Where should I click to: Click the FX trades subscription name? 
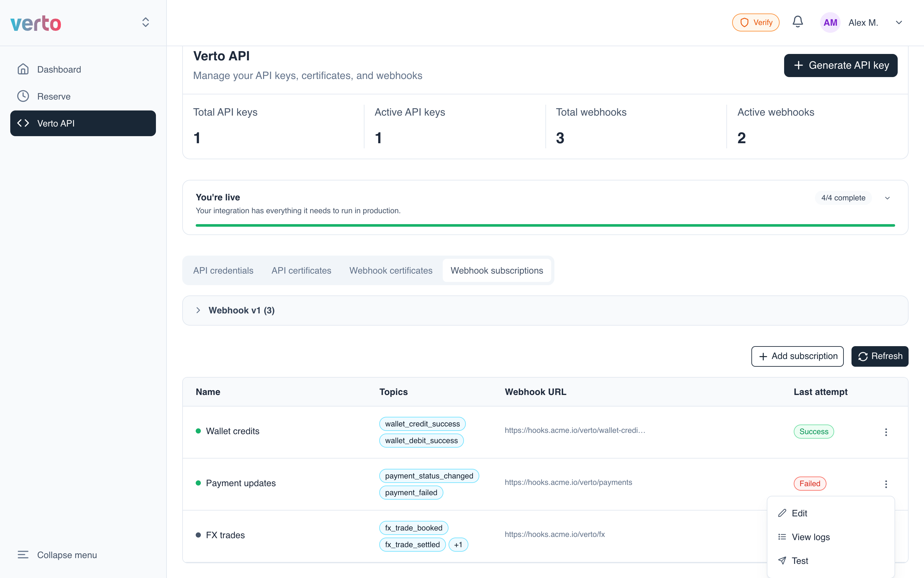pyautogui.click(x=225, y=535)
